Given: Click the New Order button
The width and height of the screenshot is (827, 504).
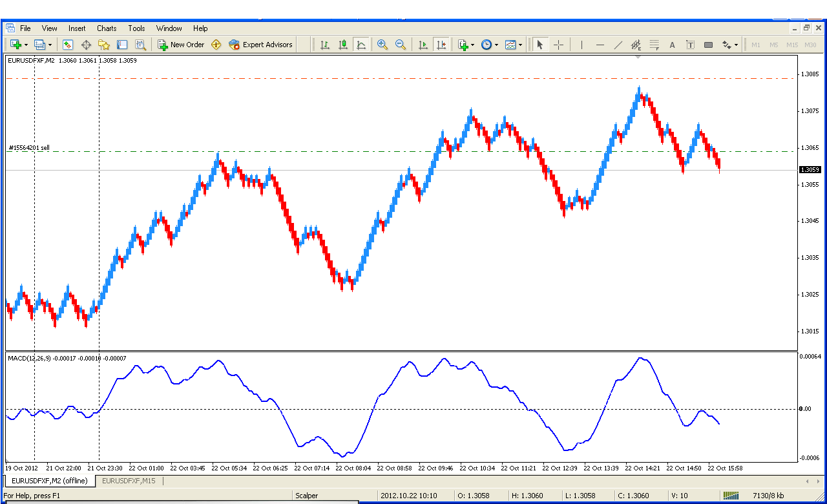Looking at the screenshot, I should (181, 45).
